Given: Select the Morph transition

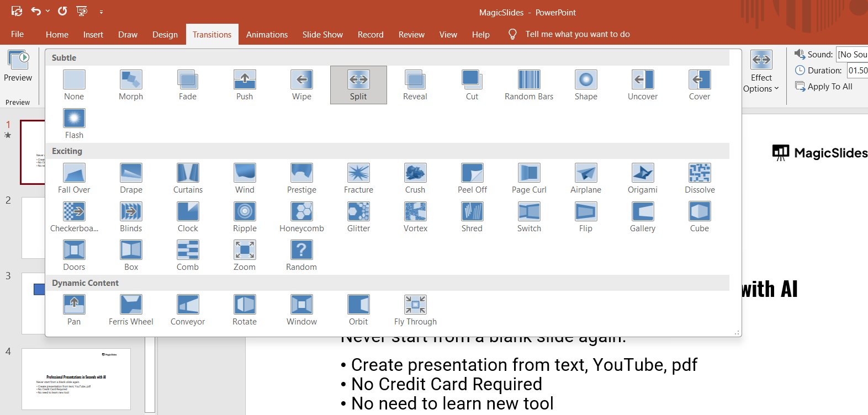Looking at the screenshot, I should coord(131,85).
